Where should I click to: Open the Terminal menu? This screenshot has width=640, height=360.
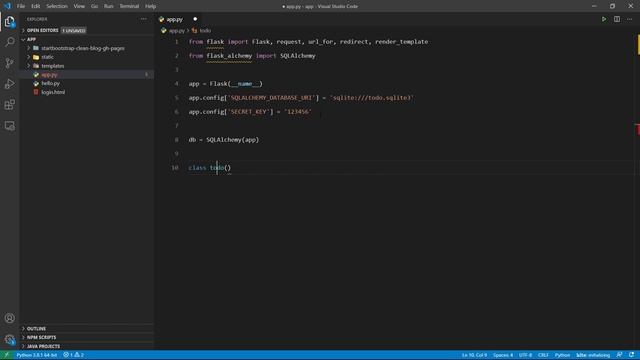tap(129, 6)
